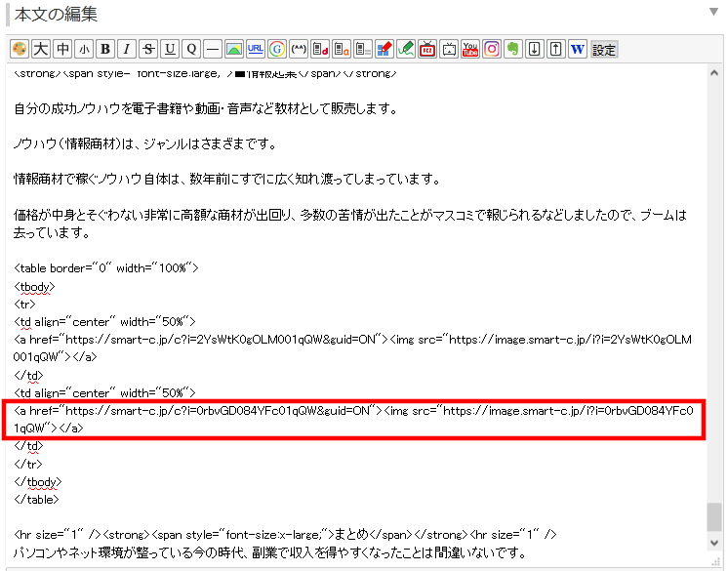
Task: Click the paragraph starting 価格が中身とそぐわない
Action: 350,224
